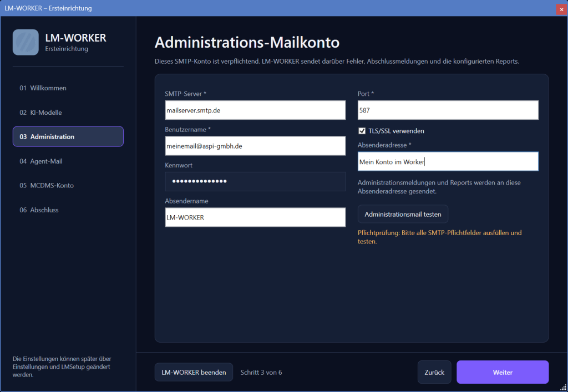This screenshot has width=568, height=392.
Task: Switch to the 04 Agent-Mail step
Action: 68,161
